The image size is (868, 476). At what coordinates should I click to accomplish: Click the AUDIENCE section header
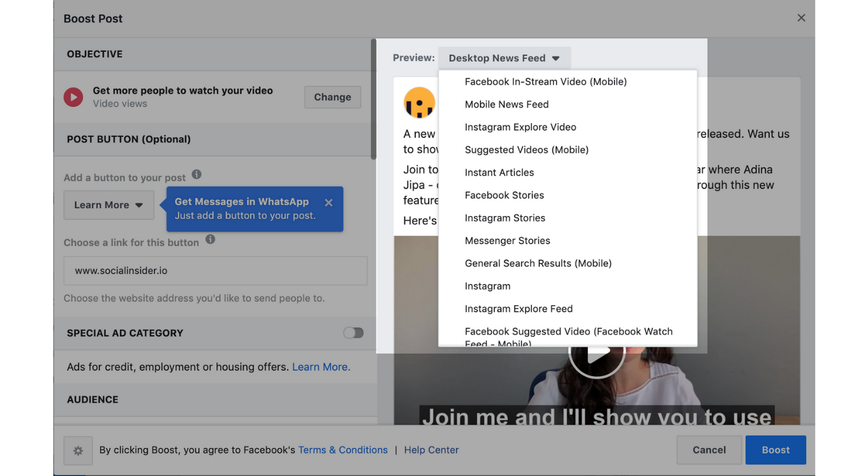(93, 399)
